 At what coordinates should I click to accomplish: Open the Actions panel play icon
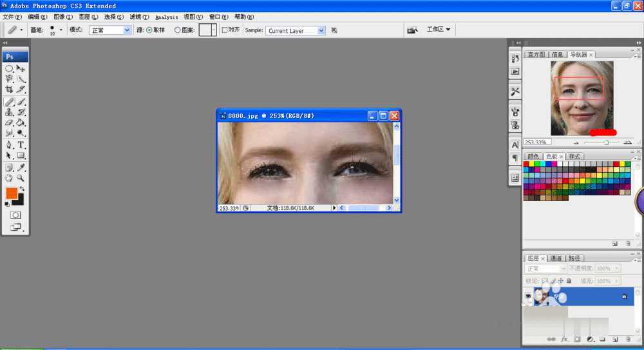coord(515,72)
